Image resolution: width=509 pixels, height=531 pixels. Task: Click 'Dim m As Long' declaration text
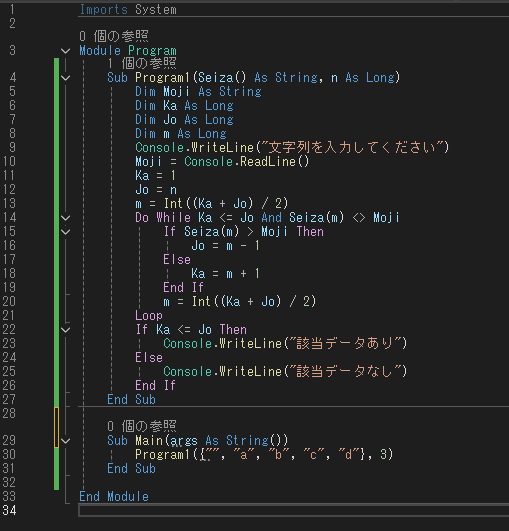[181, 133]
